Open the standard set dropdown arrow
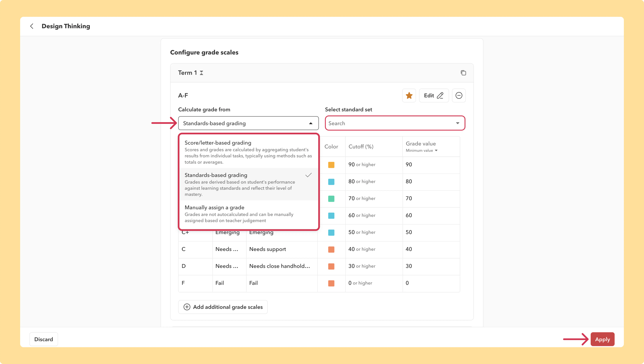This screenshot has height=364, width=644. [458, 123]
